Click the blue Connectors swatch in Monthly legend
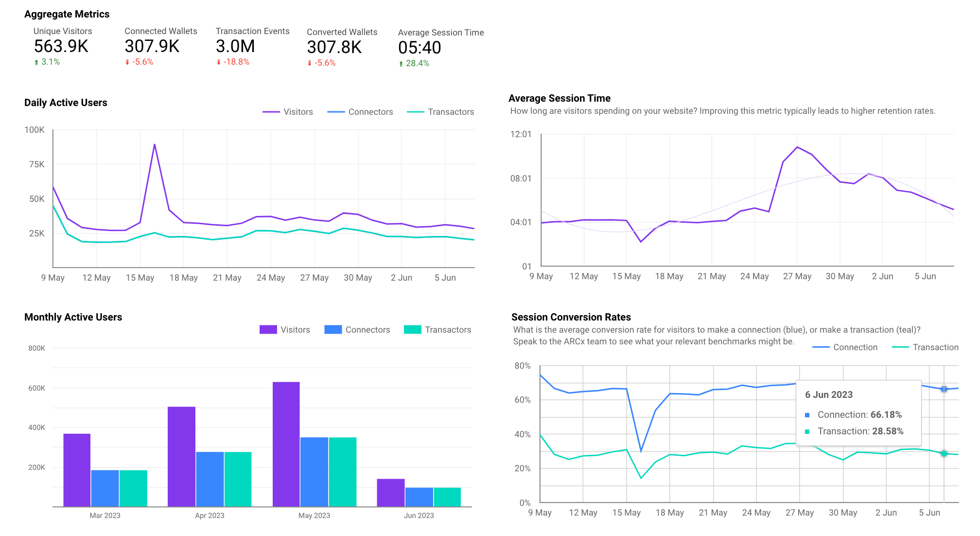 click(x=333, y=330)
